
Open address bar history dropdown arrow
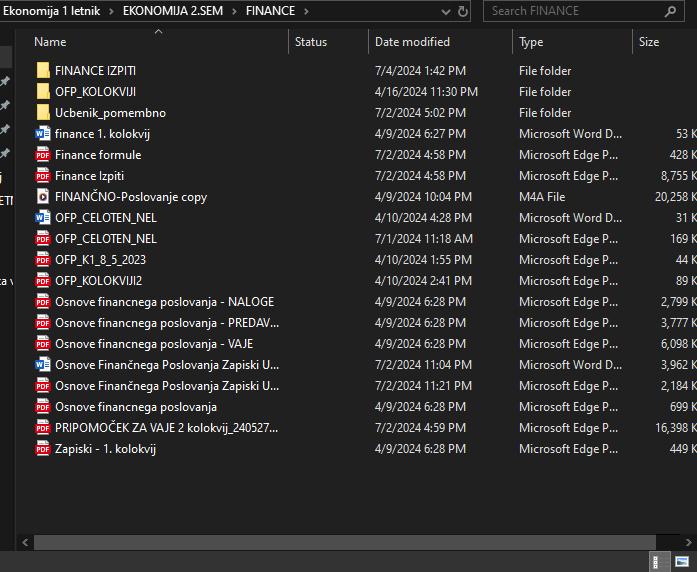pyautogui.click(x=444, y=11)
